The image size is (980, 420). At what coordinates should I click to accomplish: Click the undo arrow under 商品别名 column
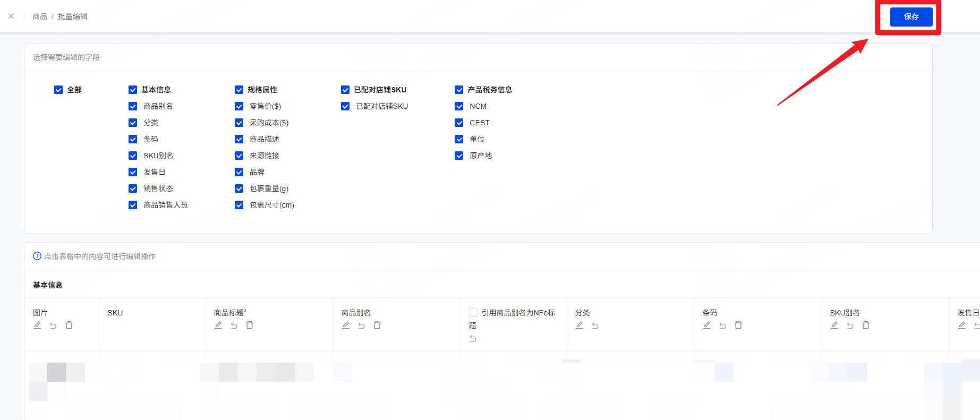tap(361, 325)
